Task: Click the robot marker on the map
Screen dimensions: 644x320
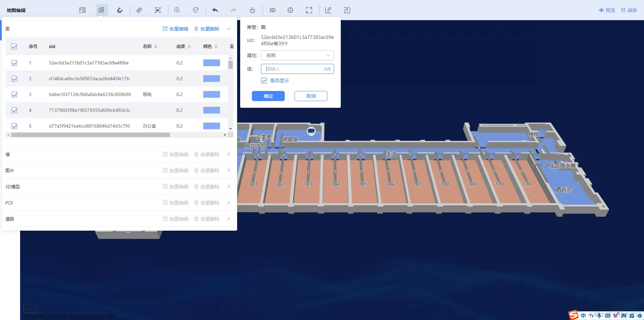Action: (311, 131)
